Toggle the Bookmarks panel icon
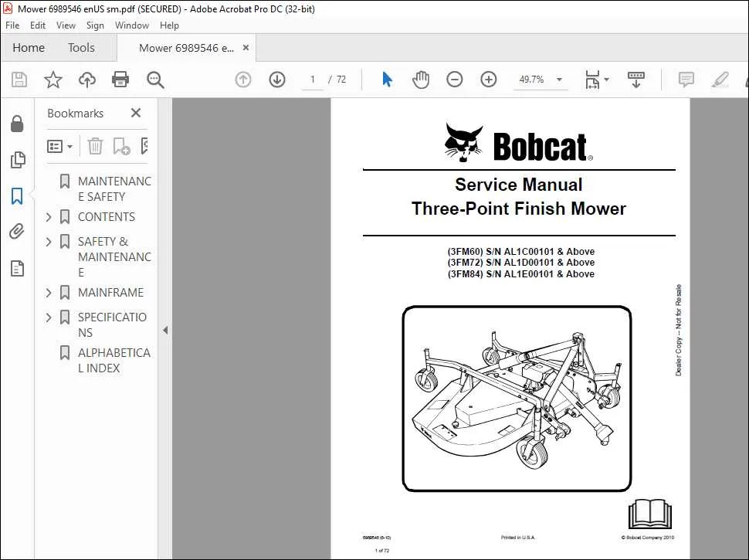Image resolution: width=749 pixels, height=560 pixels. click(x=17, y=196)
